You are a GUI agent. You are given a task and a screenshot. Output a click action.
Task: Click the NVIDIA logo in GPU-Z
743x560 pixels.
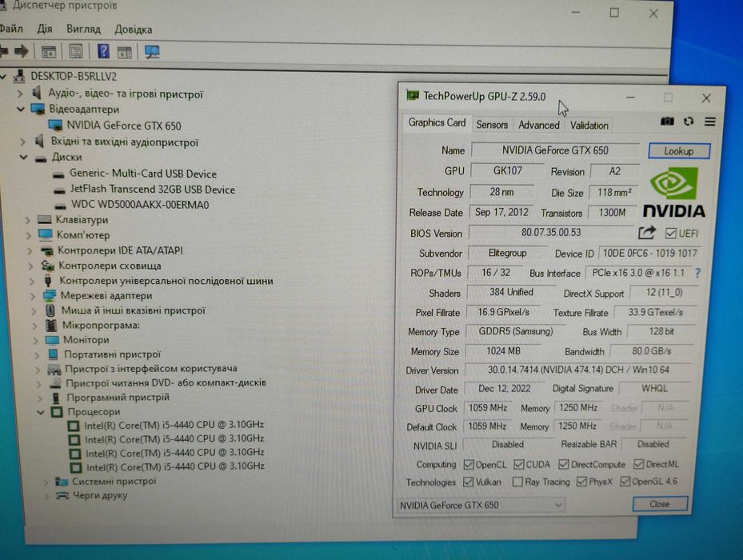point(673,192)
